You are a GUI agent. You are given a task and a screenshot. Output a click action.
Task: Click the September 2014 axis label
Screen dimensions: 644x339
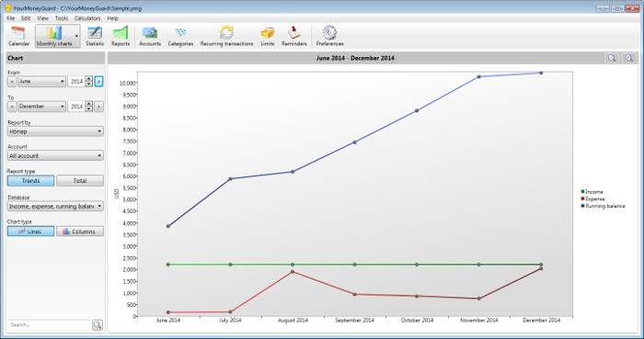[354, 321]
